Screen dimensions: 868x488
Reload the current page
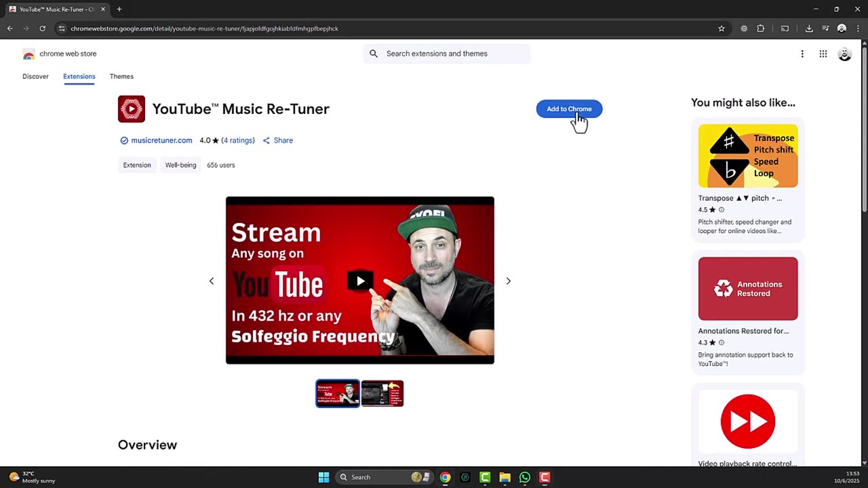pos(42,28)
